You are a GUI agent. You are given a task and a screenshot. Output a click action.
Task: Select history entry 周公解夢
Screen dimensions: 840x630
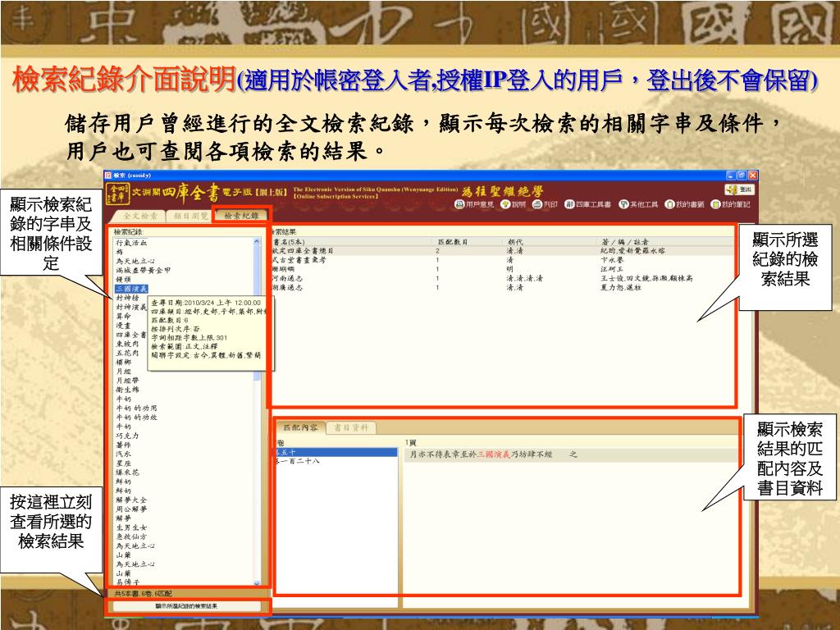coord(131,509)
